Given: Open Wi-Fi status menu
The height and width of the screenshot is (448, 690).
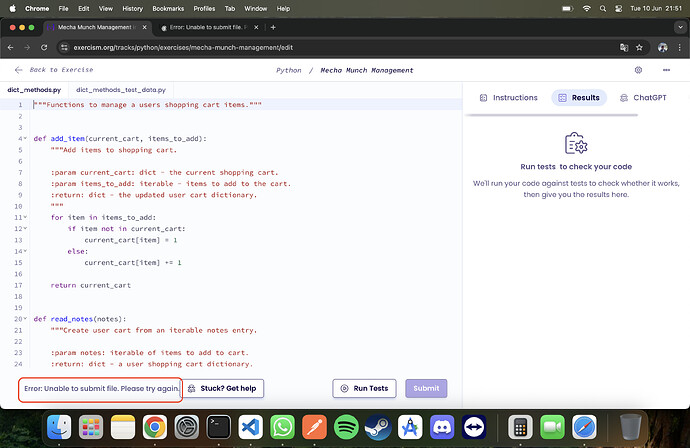Looking at the screenshot, I should coord(587,8).
